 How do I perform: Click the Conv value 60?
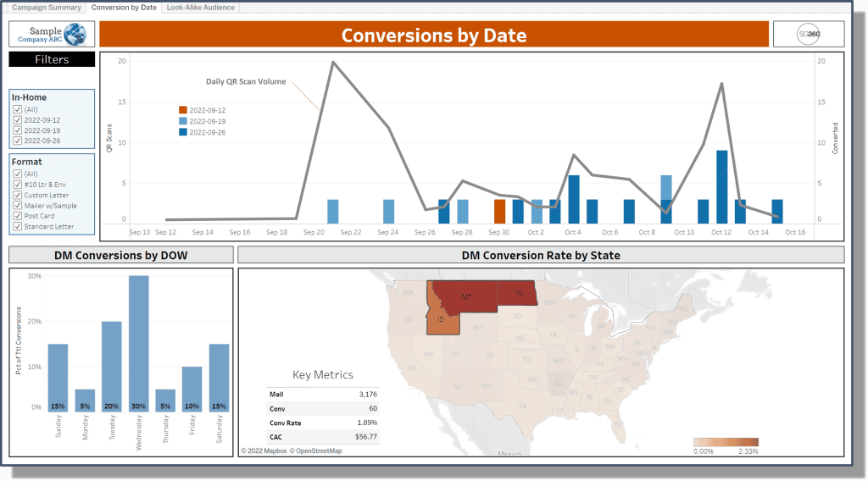click(373, 408)
